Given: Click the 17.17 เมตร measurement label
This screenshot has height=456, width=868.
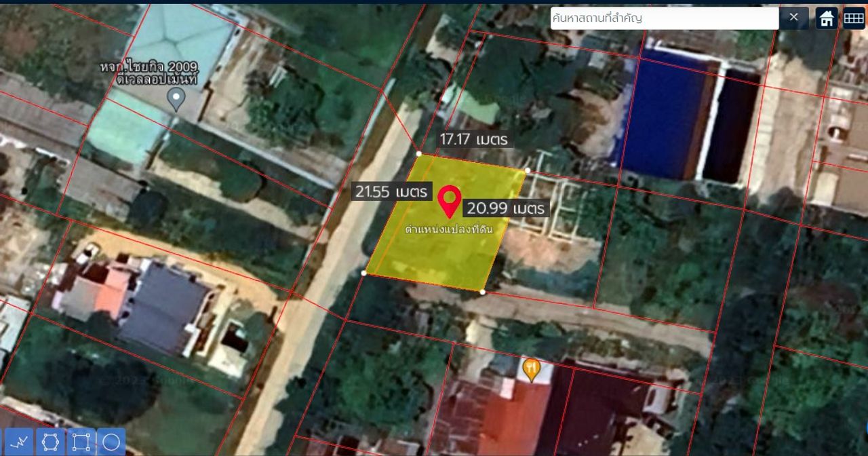Looking at the screenshot, I should (473, 140).
